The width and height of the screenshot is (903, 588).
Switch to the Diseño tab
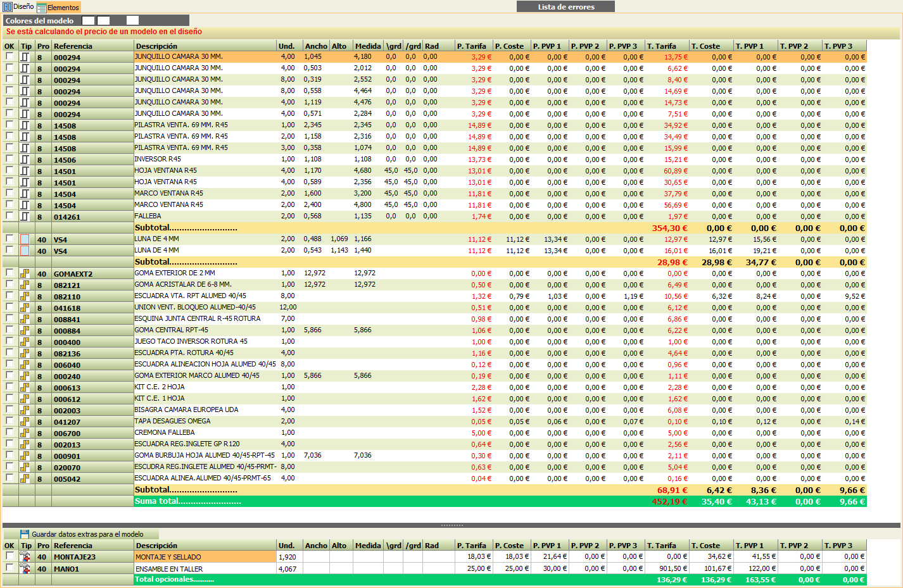pyautogui.click(x=18, y=7)
